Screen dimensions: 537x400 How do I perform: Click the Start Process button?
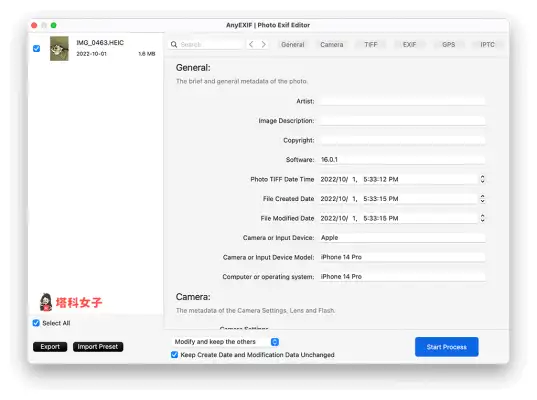click(447, 347)
